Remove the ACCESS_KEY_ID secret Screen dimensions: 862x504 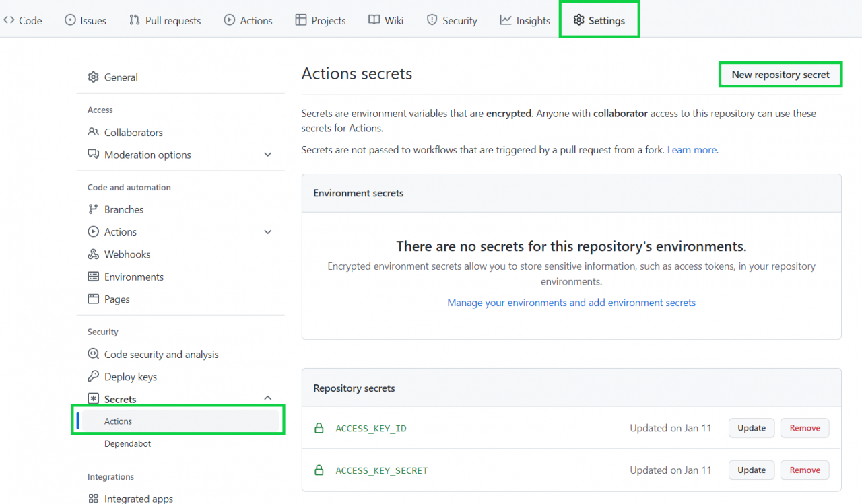[x=805, y=428]
